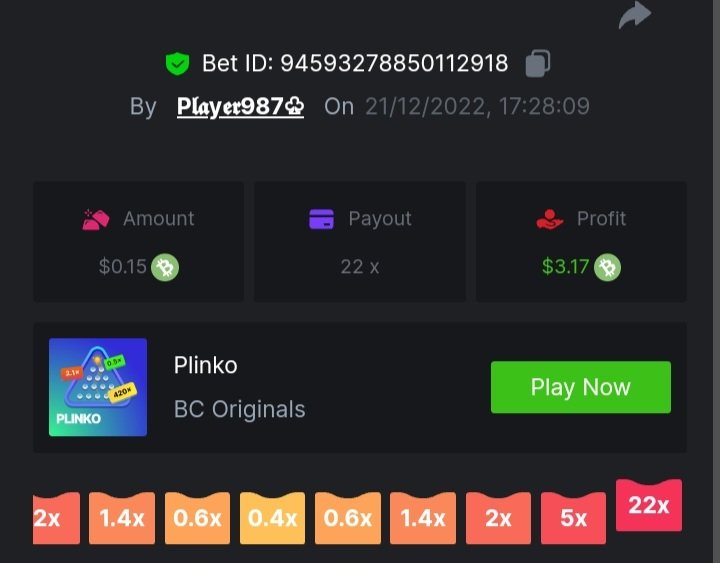The height and width of the screenshot is (563, 720).
Task: Click the Bitcoin Cash icon beside $3.17
Action: [608, 267]
